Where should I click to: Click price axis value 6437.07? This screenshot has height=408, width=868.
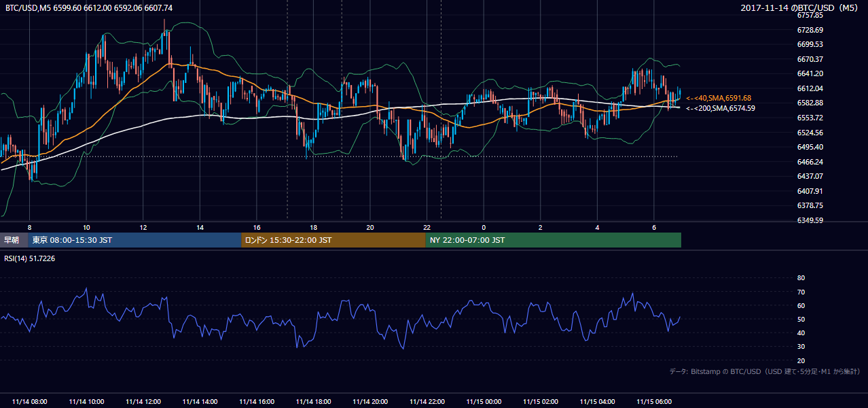click(810, 176)
